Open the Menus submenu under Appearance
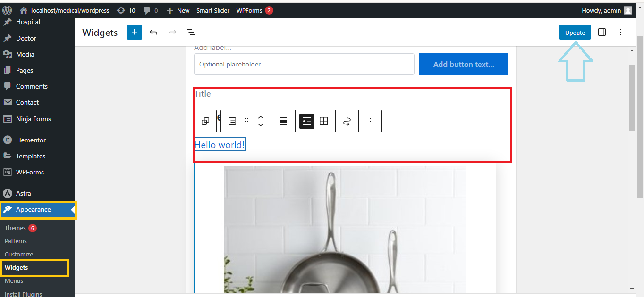Screen dimensions: 644x297 coord(14,280)
